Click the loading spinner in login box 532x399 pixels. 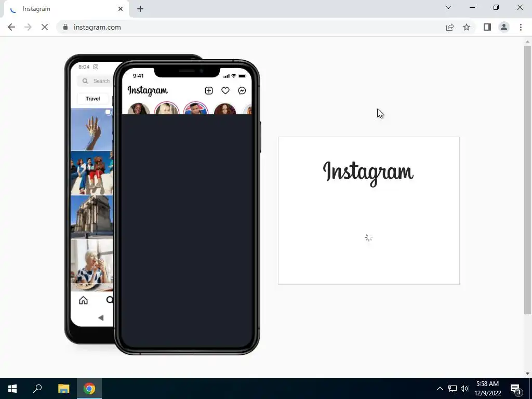368,238
